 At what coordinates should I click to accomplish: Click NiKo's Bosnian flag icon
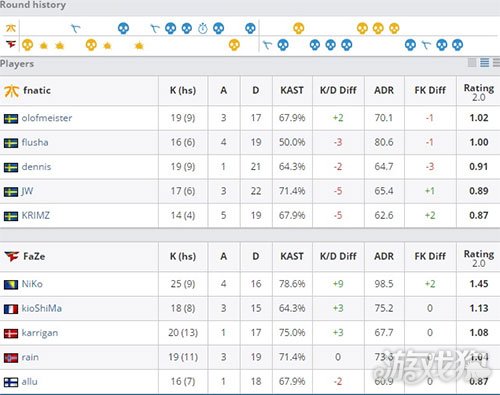click(11, 284)
